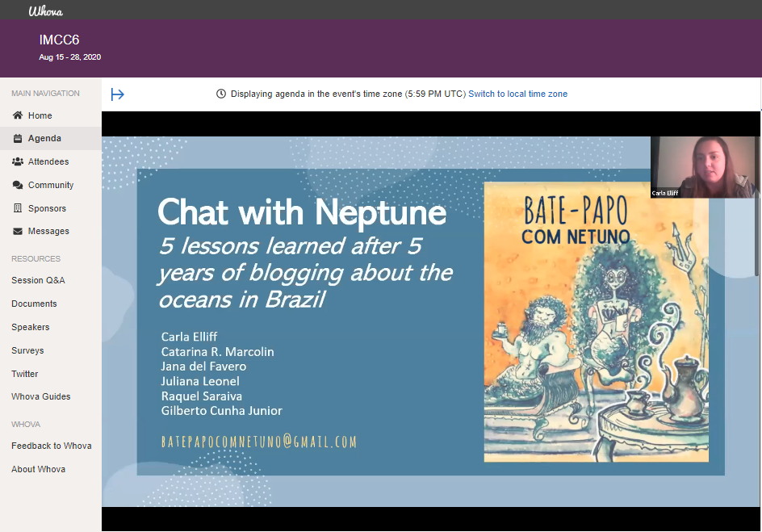Click the Carla Elliff speaker webcam thumbnail

(x=704, y=166)
